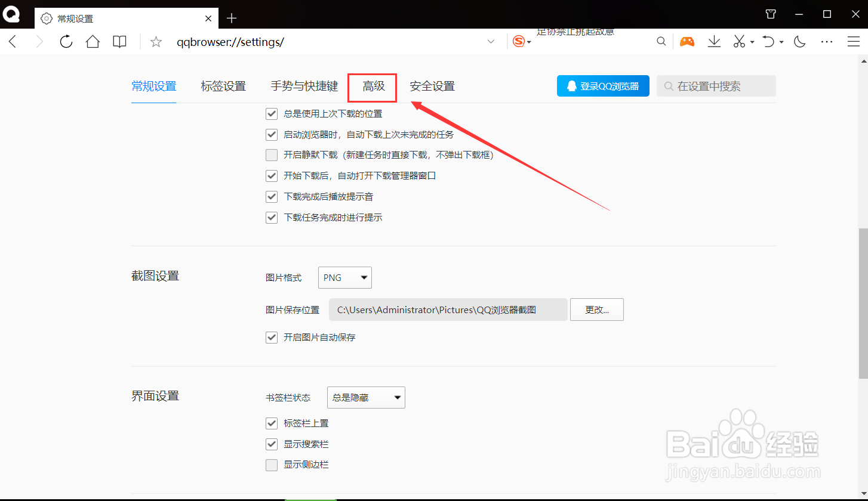Open the game center gamepad icon

click(x=687, y=41)
